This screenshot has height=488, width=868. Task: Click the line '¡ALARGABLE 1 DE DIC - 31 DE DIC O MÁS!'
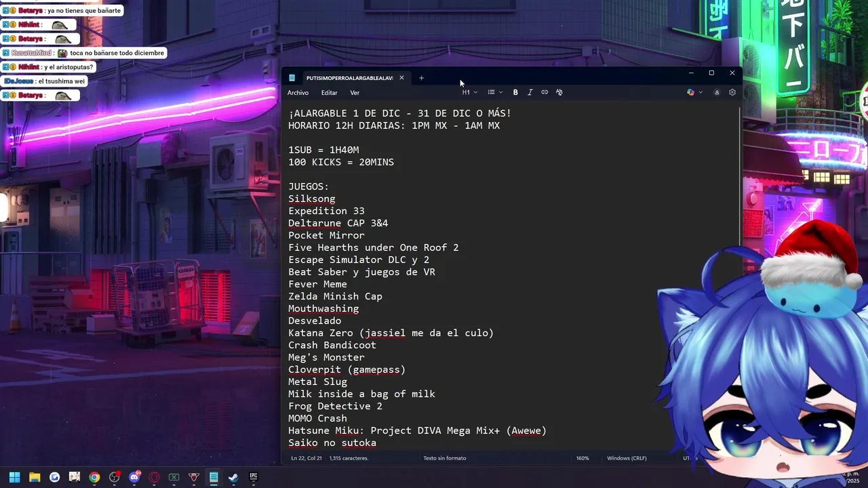tap(399, 113)
